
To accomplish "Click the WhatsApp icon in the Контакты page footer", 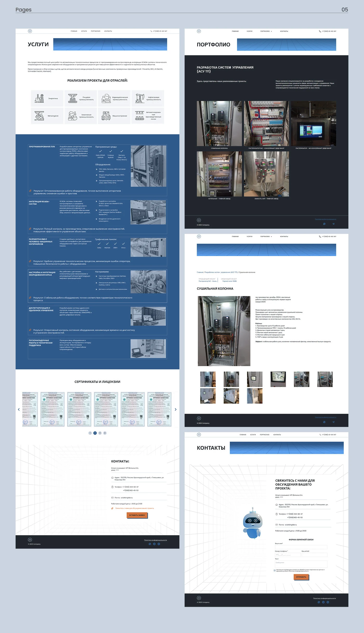I will click(319, 602).
